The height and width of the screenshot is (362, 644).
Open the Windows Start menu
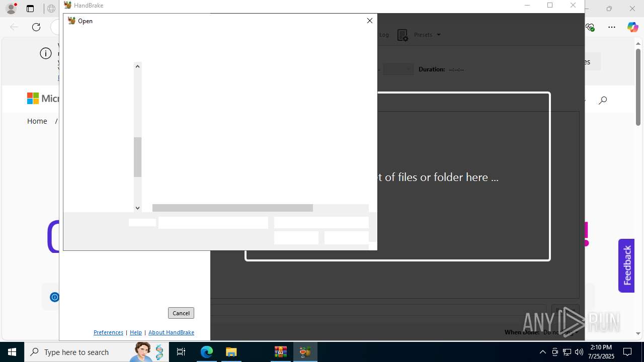12,352
